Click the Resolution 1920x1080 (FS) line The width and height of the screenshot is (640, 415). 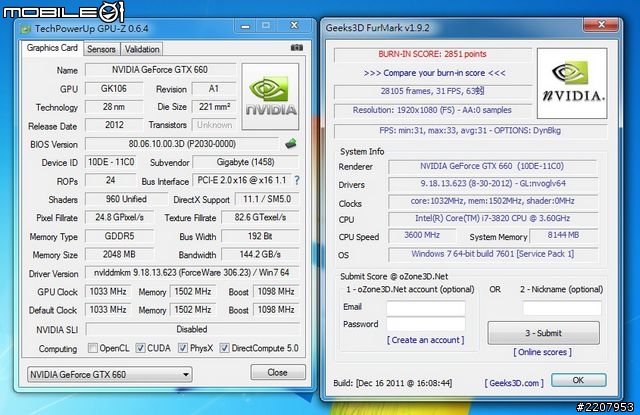pyautogui.click(x=433, y=110)
